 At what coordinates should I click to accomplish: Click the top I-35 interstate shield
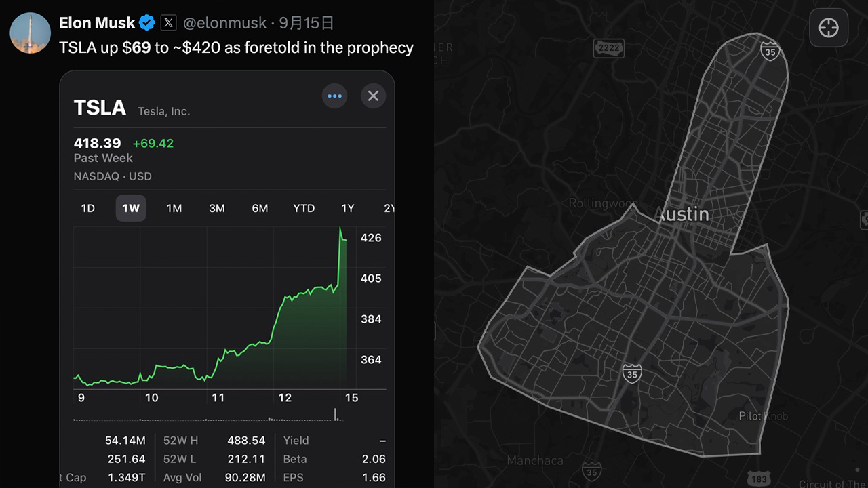click(770, 51)
